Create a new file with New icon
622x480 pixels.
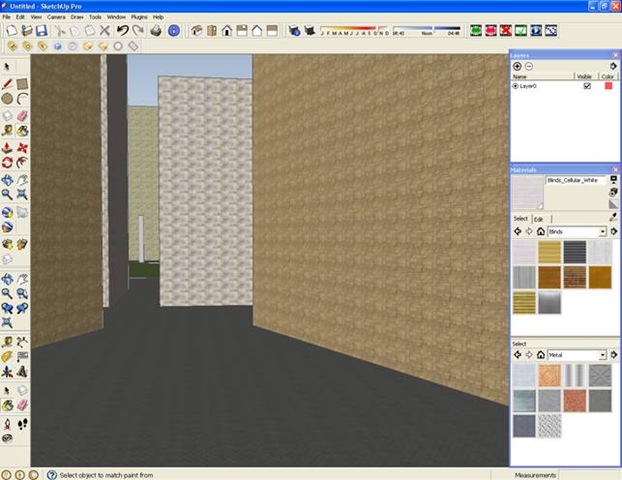[x=12, y=31]
